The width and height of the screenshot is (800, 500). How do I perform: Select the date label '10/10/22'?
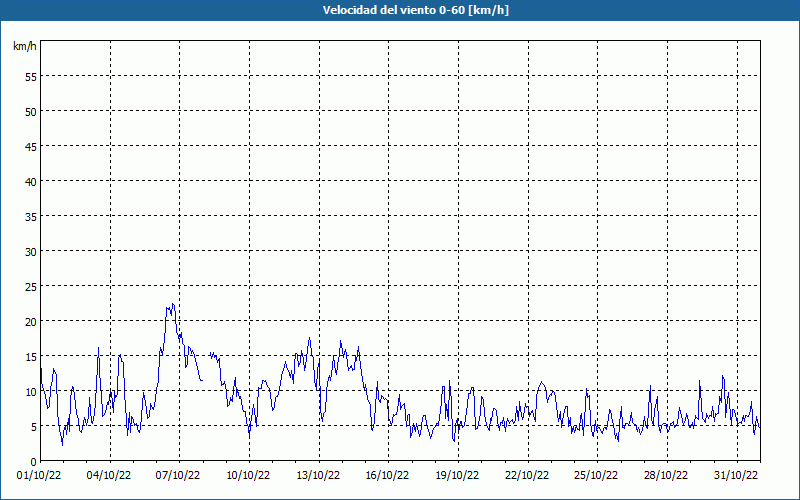pos(248,476)
